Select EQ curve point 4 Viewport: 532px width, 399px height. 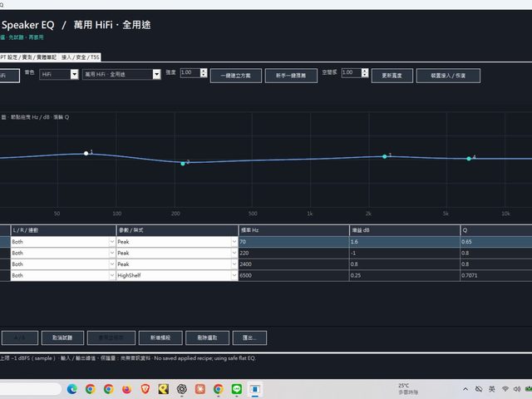[469, 159]
